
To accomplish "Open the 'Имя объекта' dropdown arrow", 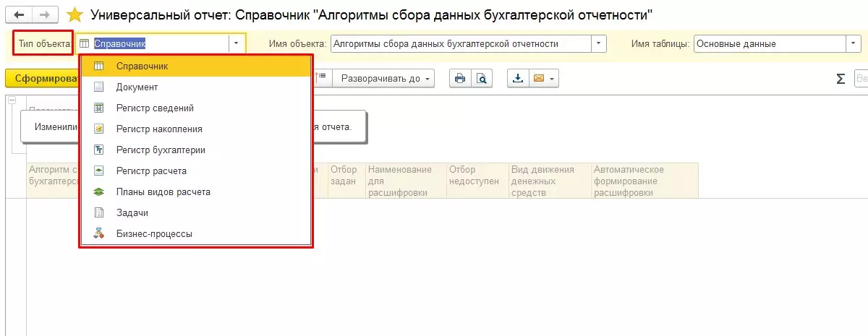I will (x=598, y=43).
